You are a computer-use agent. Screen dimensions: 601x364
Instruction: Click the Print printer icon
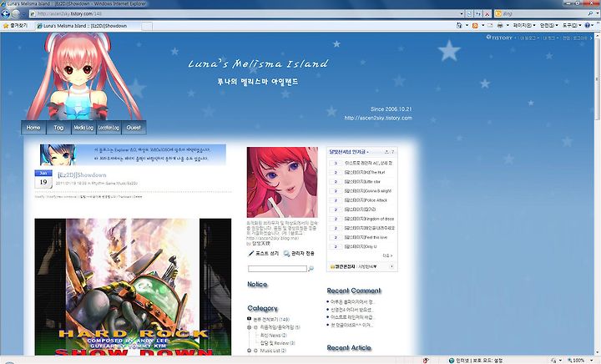500,26
